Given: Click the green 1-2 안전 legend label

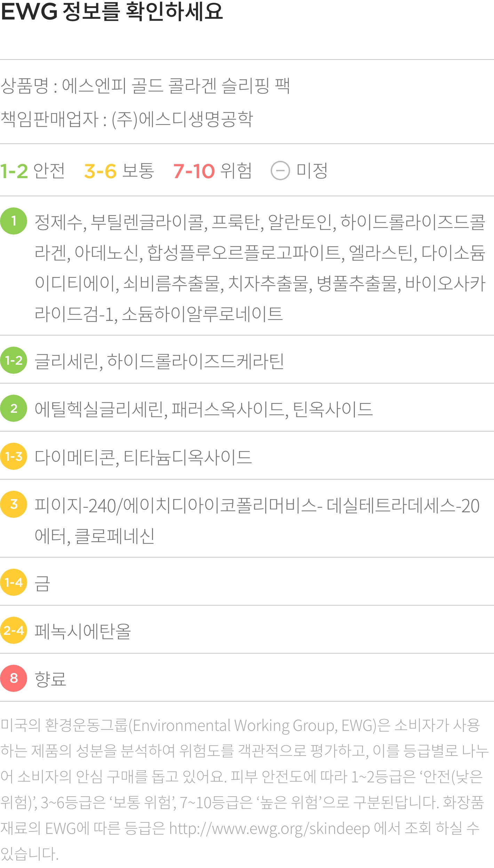Looking at the screenshot, I should pos(32,171).
